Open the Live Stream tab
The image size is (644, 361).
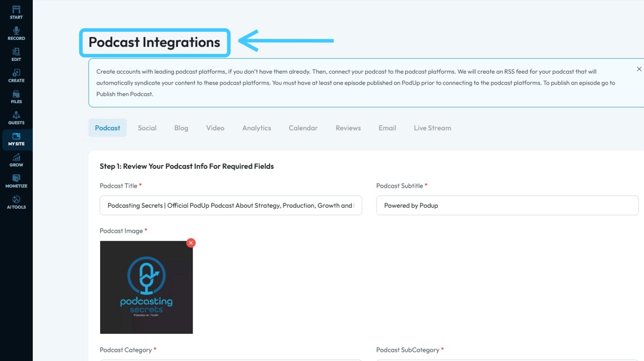[x=432, y=128]
